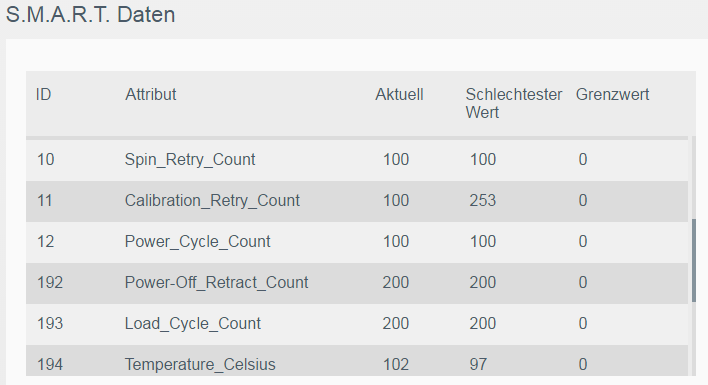
Task: Click the table's vertical scrollbar thumb
Action: (x=694, y=260)
